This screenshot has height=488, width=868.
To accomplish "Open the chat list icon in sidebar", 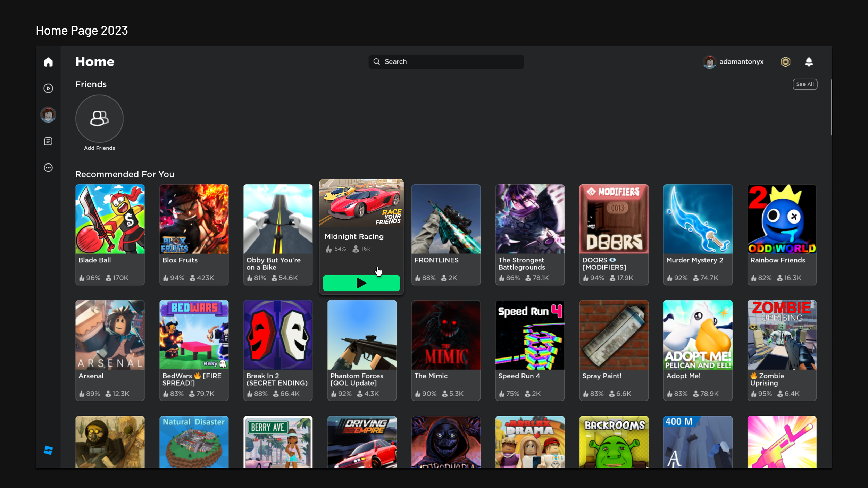I will pos(48,141).
